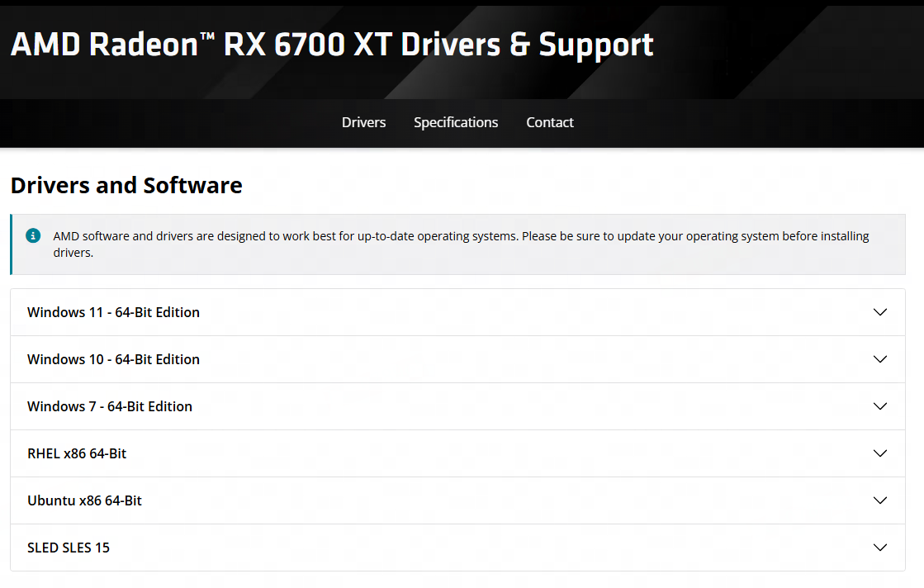Expand chevron for Windows 10 - 64-Bit Edition
Screen dimensions: 924x588
pos(879,359)
